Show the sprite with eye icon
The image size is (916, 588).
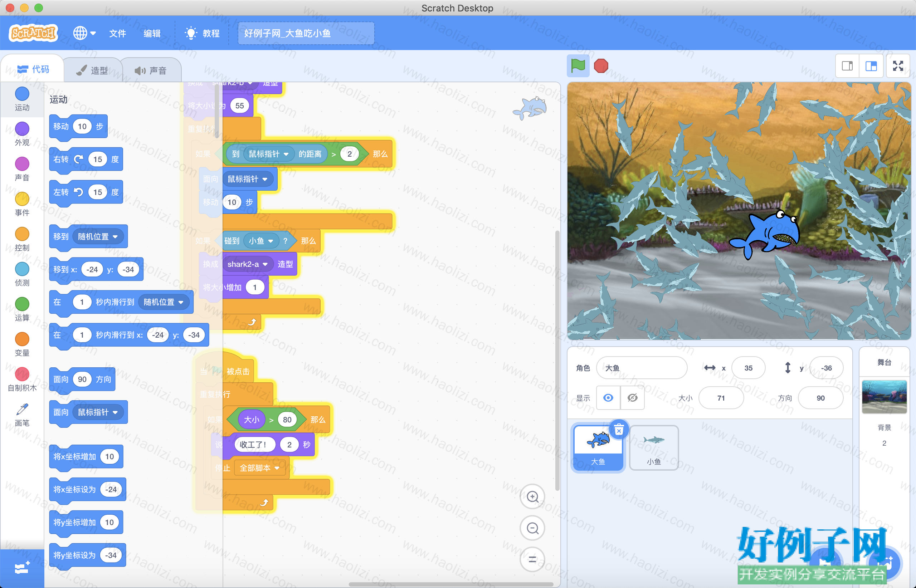pyautogui.click(x=608, y=398)
